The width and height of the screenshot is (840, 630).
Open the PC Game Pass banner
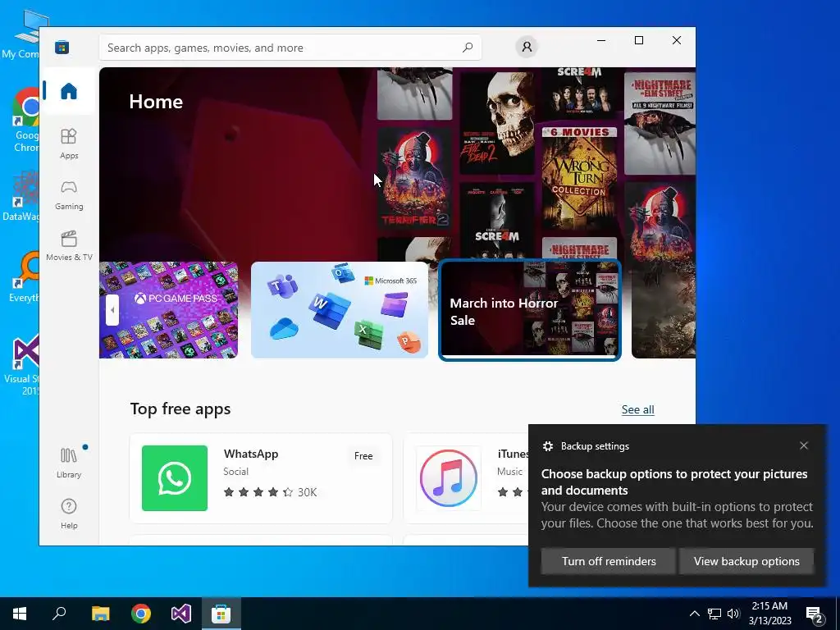[x=169, y=309]
